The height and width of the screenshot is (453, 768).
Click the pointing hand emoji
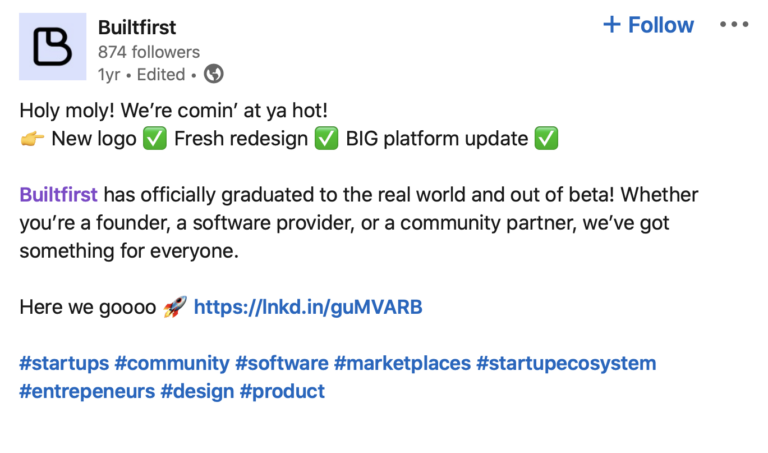(32, 139)
